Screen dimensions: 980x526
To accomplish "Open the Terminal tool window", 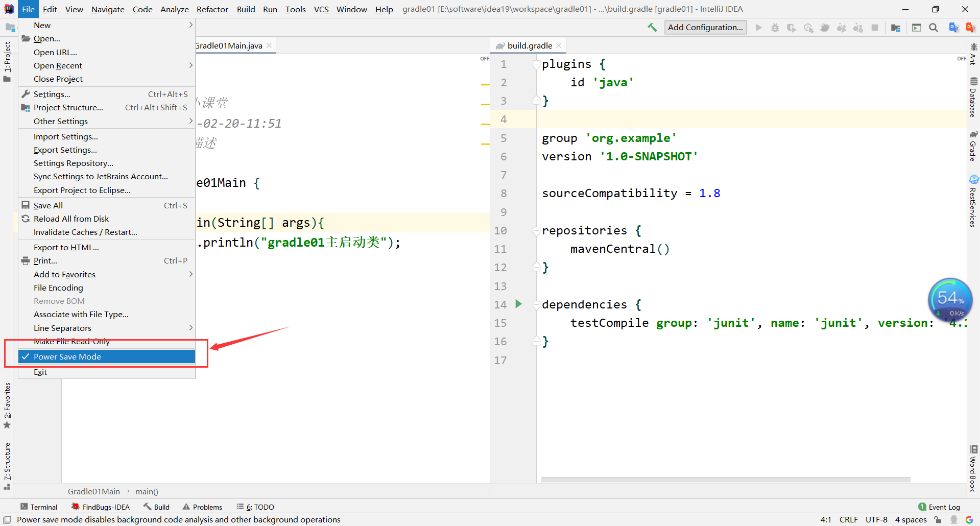I will pos(39,507).
